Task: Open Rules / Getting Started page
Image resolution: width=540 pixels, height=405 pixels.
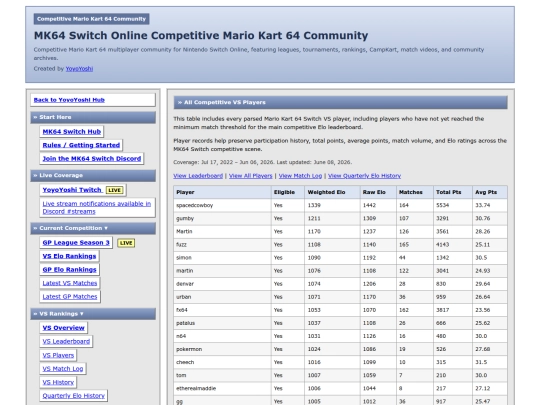Action: (81, 145)
